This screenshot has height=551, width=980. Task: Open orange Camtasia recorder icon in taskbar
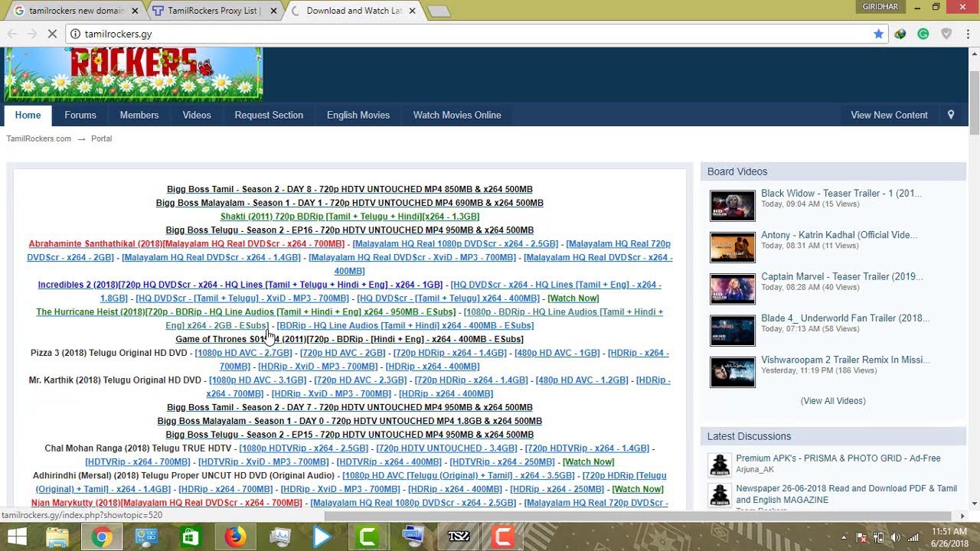[x=503, y=537]
